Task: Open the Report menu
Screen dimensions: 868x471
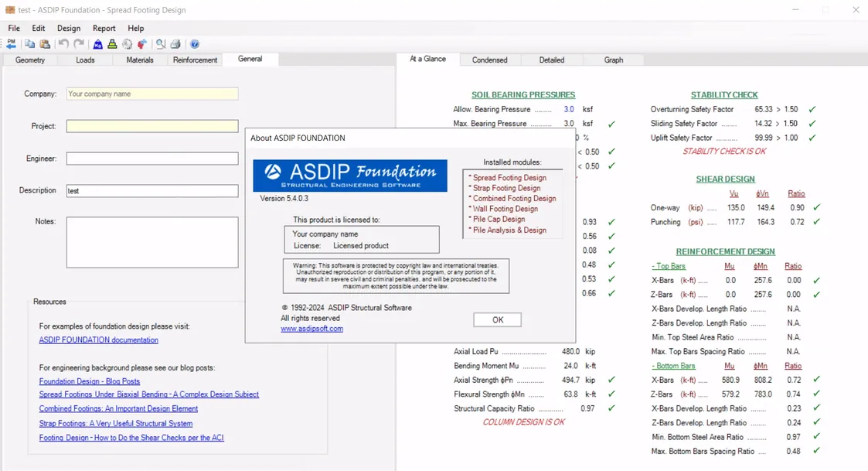Action: tap(104, 29)
